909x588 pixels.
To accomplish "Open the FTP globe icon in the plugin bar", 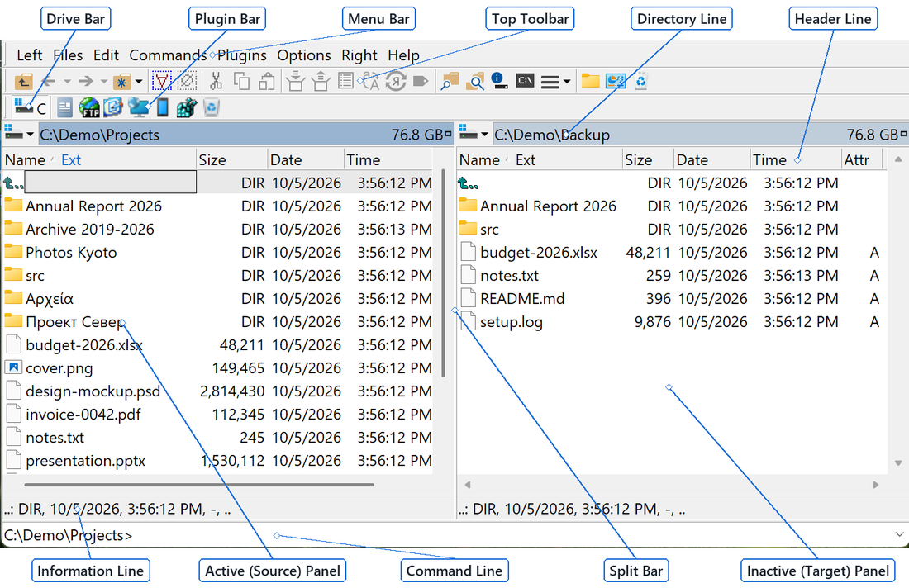I will [90, 107].
